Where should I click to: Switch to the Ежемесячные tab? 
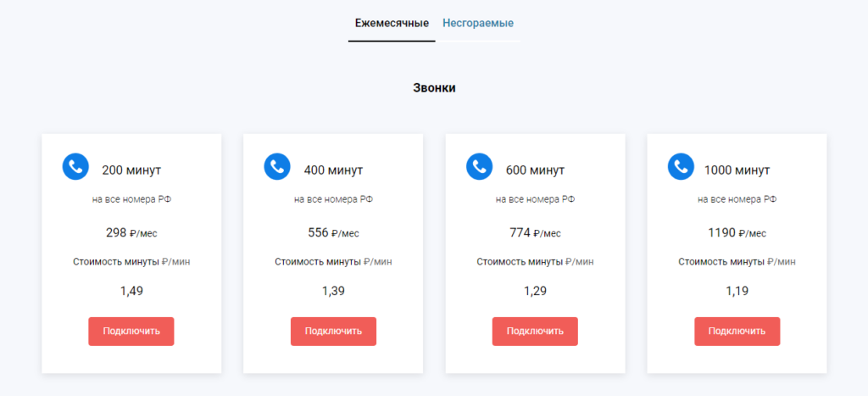392,23
